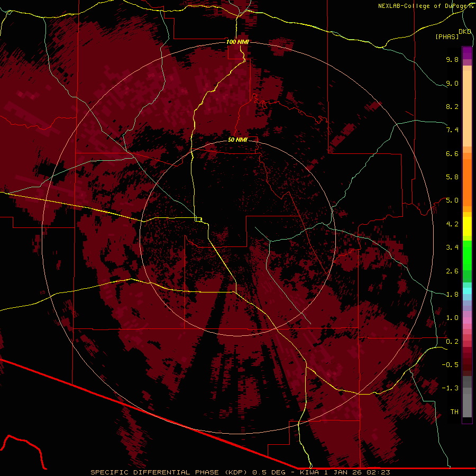The height and width of the screenshot is (476, 476).
Task: Click the 1.0 color scale value
Action: [x=452, y=318]
